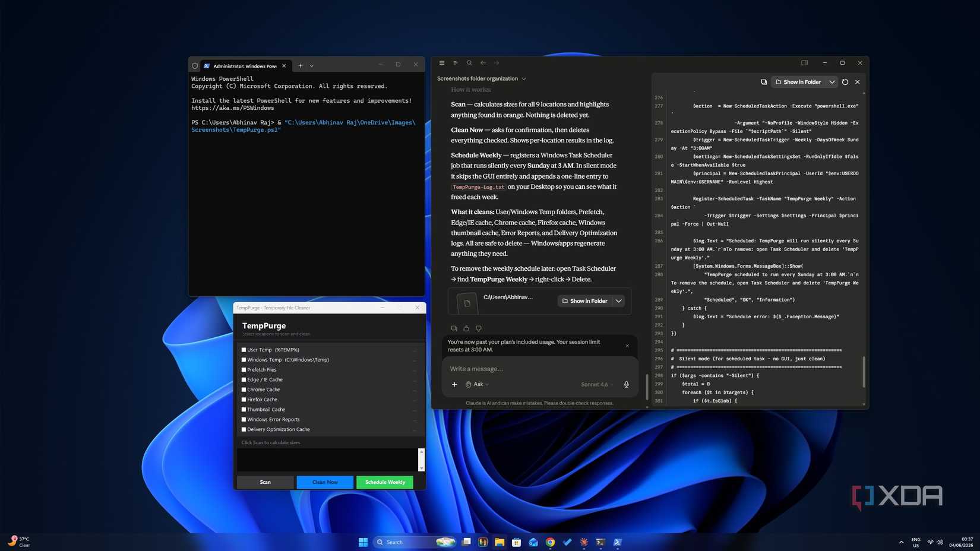Click the Claude search icon
Screen dimensions: 980x551
coord(469,63)
